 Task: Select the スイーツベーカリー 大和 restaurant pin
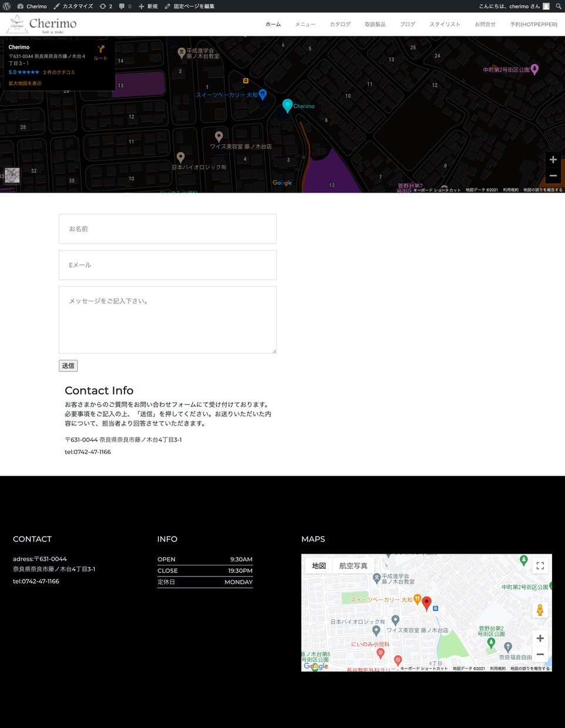(263, 94)
